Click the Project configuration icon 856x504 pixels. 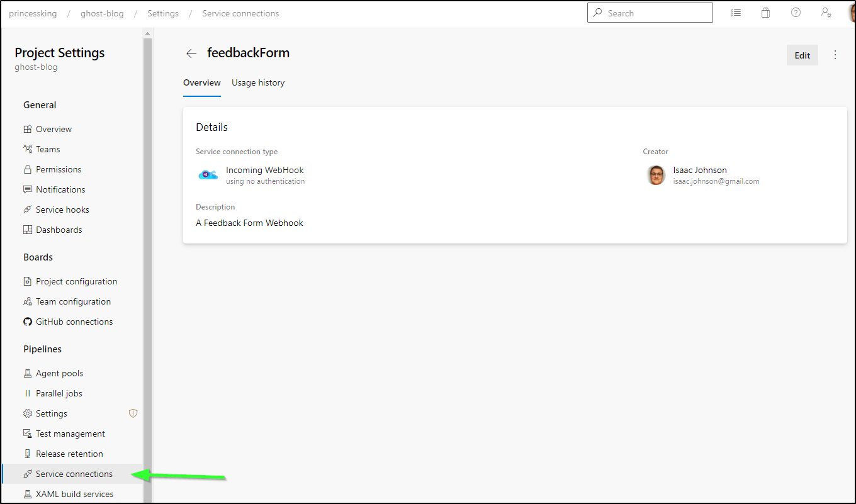28,281
